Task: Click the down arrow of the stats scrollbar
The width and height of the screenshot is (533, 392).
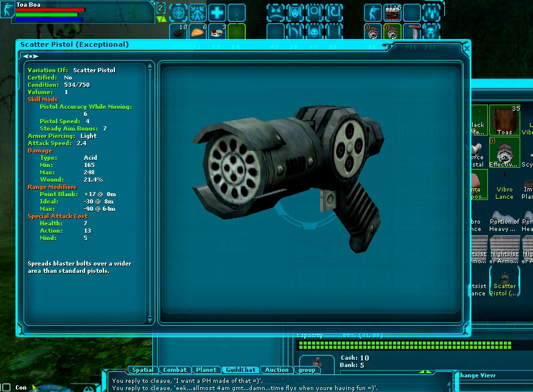Action: [x=150, y=320]
